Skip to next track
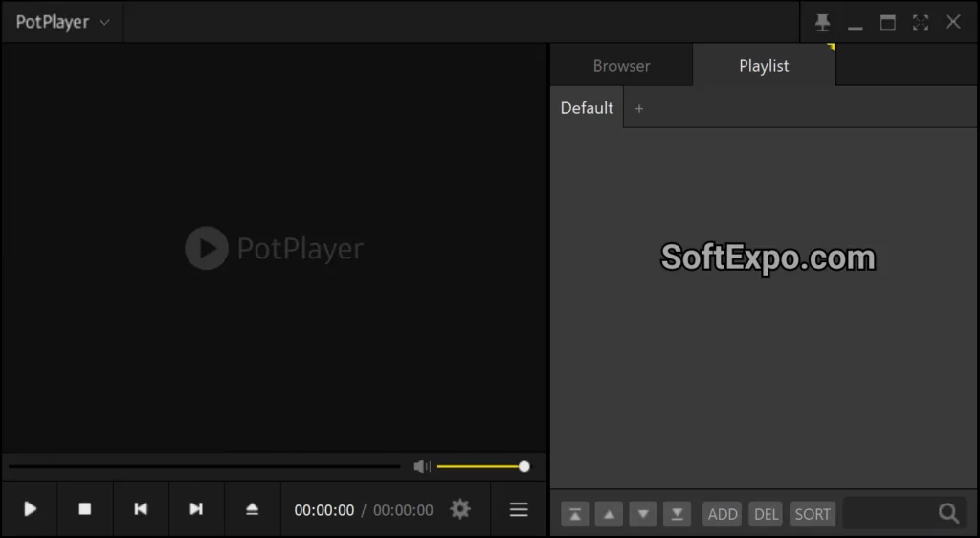Image resolution: width=980 pixels, height=538 pixels. pyautogui.click(x=196, y=509)
